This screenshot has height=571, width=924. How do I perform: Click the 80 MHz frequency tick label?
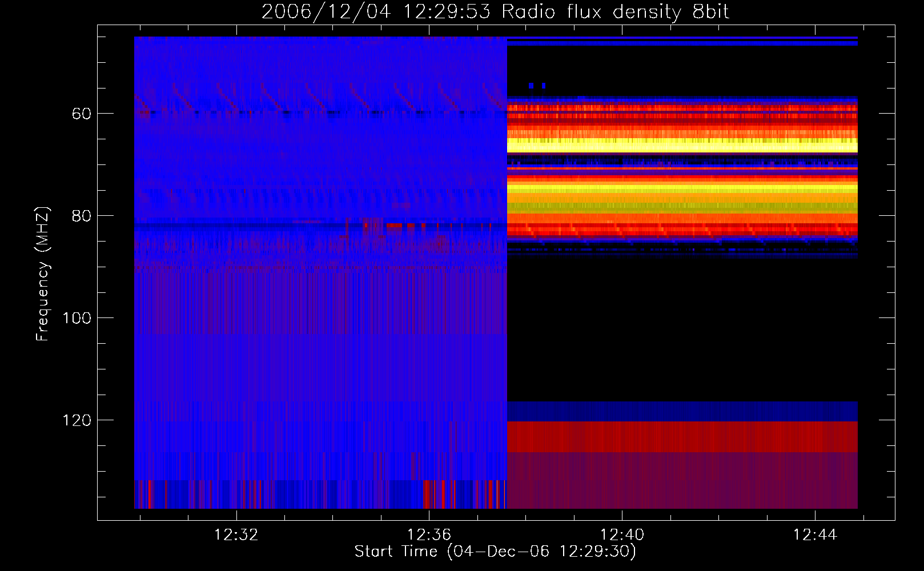tap(82, 216)
